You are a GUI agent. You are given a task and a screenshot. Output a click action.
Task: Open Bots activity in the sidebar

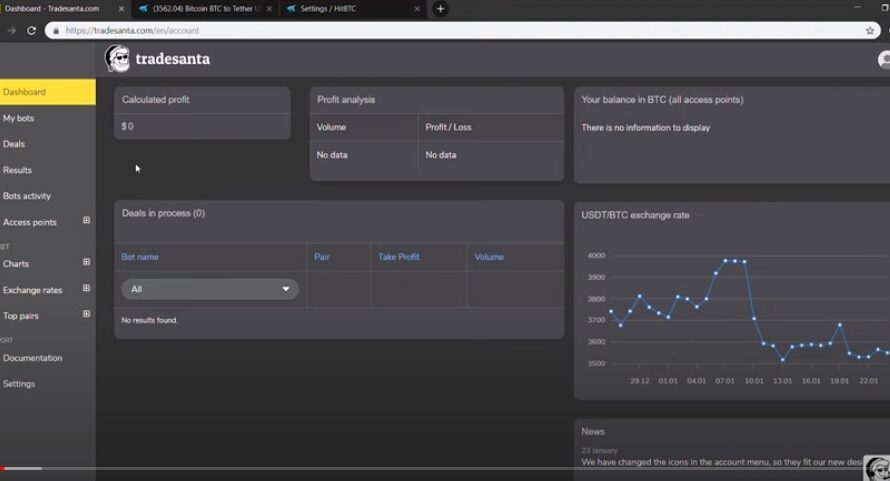[x=27, y=196]
